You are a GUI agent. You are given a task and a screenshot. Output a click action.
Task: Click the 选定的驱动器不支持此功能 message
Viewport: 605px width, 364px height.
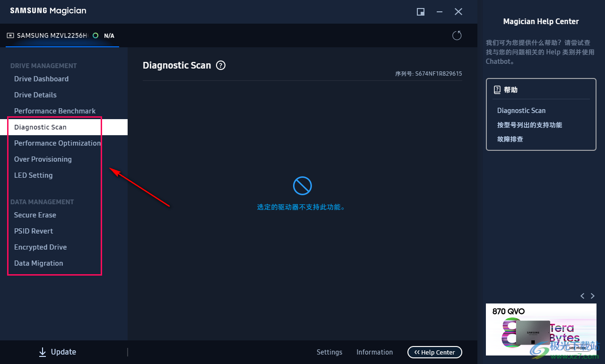pos(302,207)
